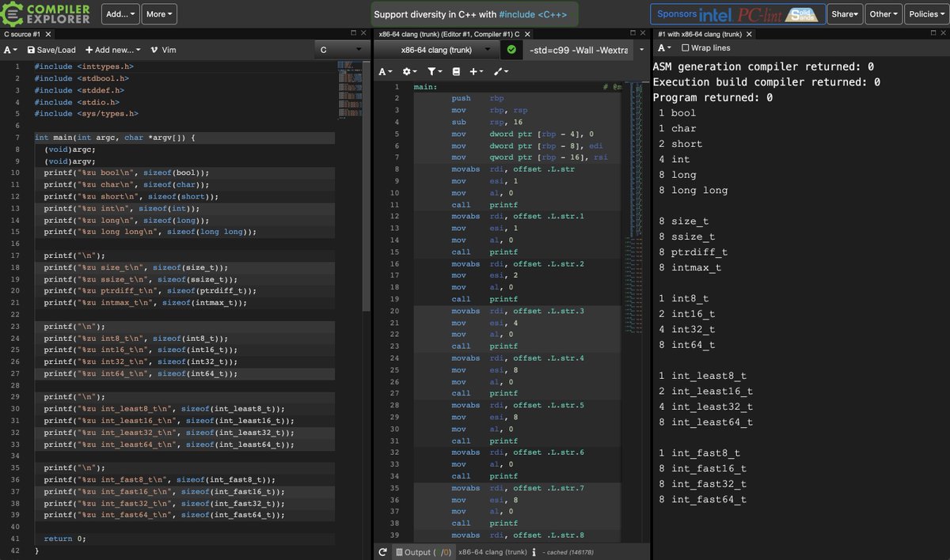Open the output filter funnel menu
This screenshot has width=950, height=560.
coord(434,71)
